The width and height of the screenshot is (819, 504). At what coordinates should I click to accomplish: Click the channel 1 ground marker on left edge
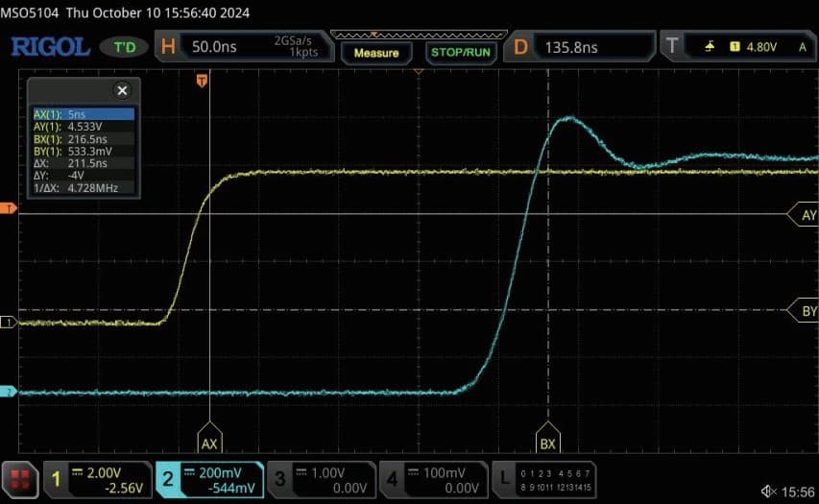tap(8, 323)
